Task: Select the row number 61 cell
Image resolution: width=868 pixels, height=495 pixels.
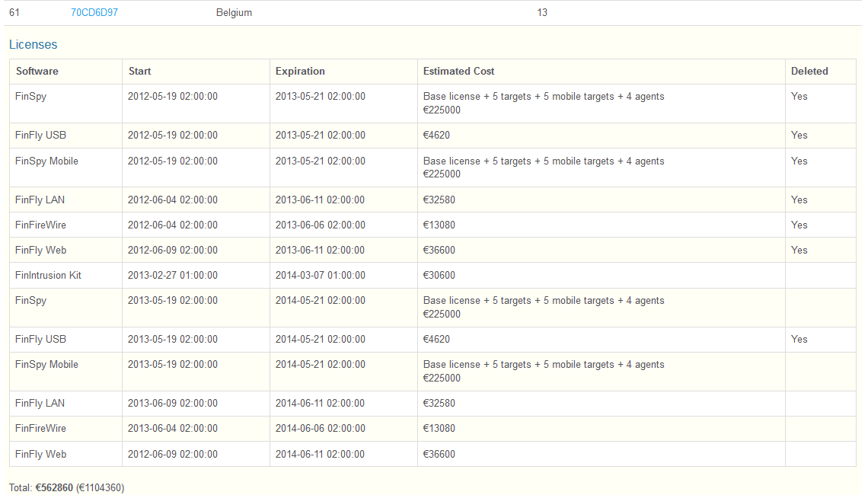Action: coord(14,12)
